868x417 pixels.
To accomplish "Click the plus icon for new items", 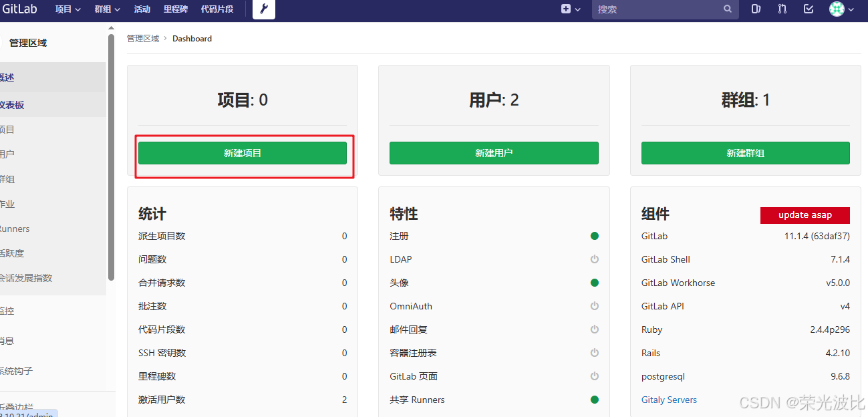I will click(x=566, y=9).
